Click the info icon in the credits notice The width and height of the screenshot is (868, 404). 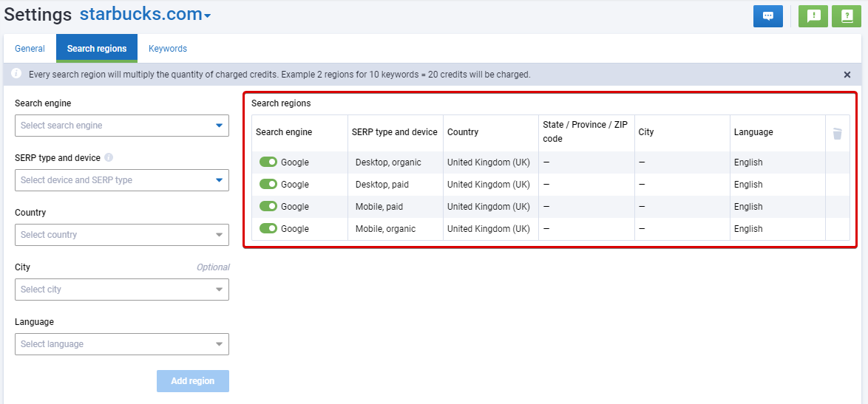click(16, 74)
